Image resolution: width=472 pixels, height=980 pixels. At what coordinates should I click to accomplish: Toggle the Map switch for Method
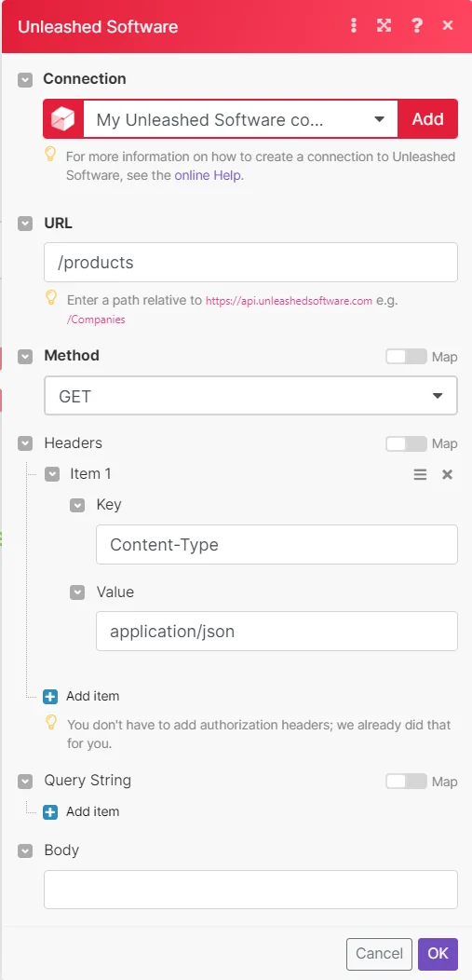[x=406, y=356]
